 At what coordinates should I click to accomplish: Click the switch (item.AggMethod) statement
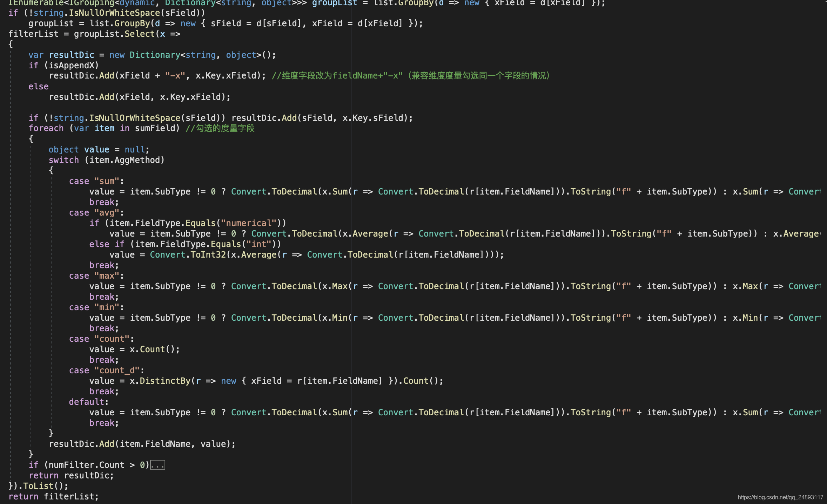[x=105, y=160]
